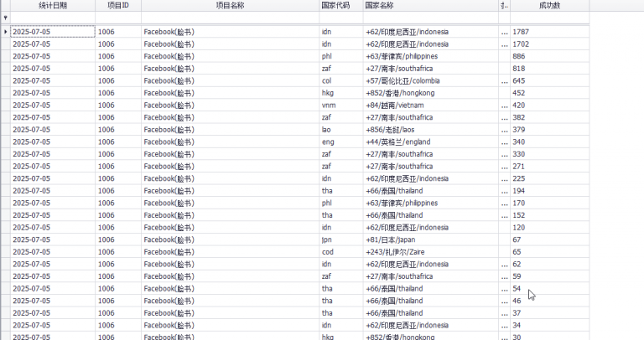Click the country code cell 'vnm'

[341, 105]
